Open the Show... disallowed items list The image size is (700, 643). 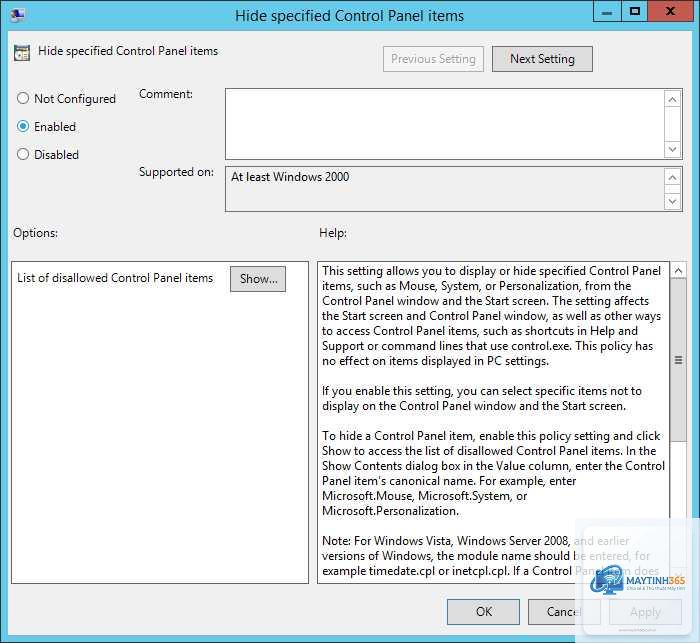coord(258,279)
